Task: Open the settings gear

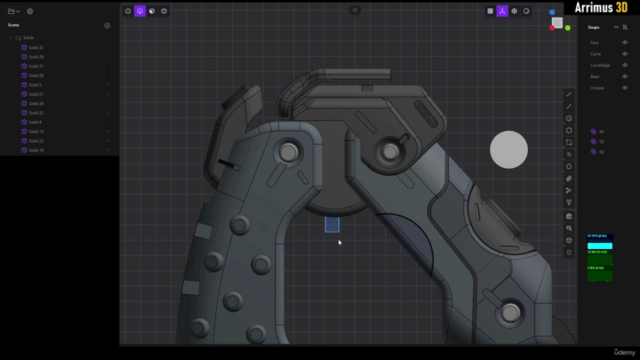Action: click(x=30, y=11)
